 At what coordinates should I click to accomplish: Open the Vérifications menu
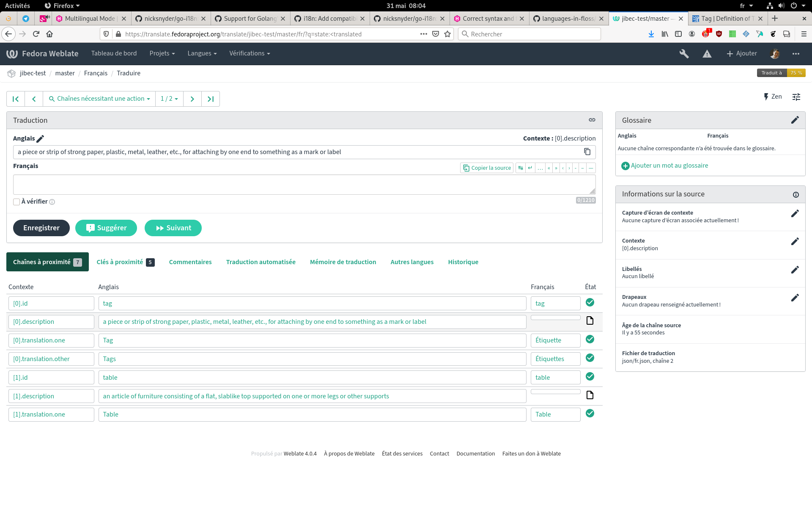(249, 53)
